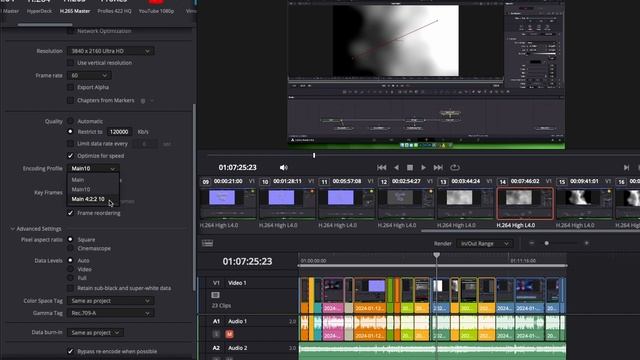Edit Restrict to bitrate field 120000
This screenshot has width=640, height=360.
point(119,132)
